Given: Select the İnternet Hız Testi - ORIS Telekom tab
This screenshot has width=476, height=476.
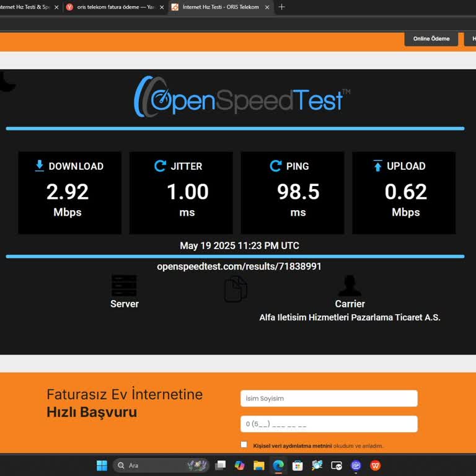Looking at the screenshot, I should 221,7.
